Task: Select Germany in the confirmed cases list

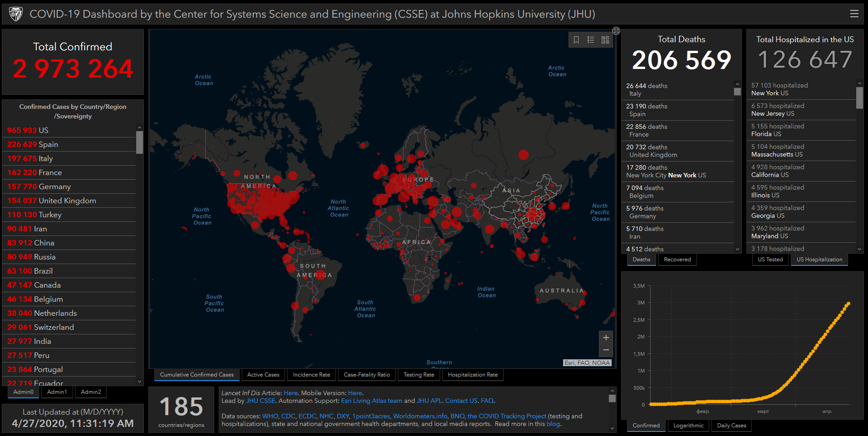Action: tap(69, 187)
